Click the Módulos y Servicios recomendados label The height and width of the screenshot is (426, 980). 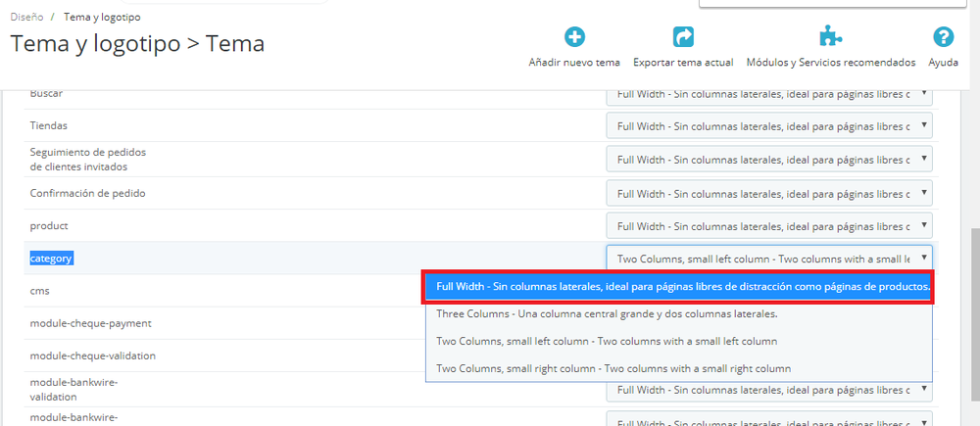pos(831,63)
